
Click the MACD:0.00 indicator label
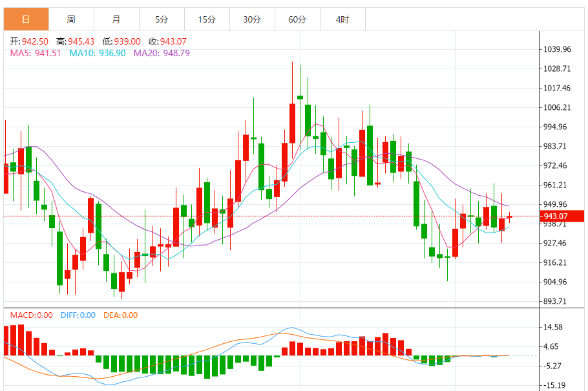[32, 315]
